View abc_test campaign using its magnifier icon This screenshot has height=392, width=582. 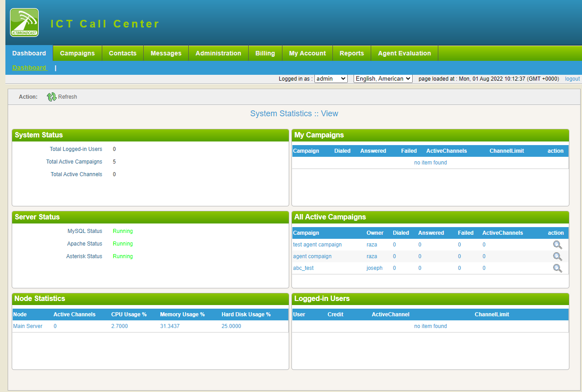(x=557, y=268)
